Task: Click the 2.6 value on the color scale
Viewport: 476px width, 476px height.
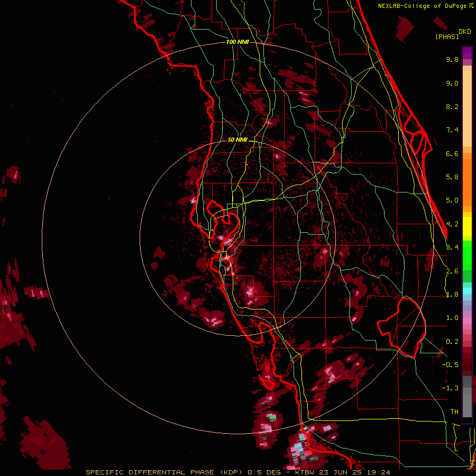Action: click(452, 271)
